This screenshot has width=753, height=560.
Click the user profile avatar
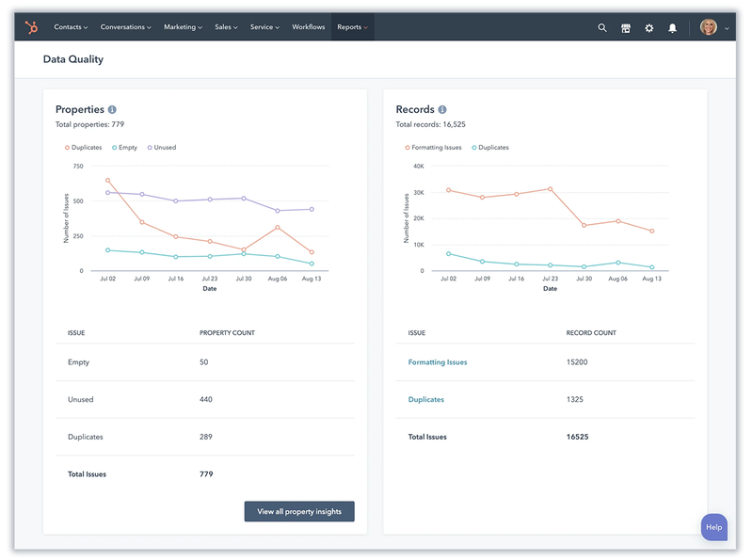(x=709, y=27)
